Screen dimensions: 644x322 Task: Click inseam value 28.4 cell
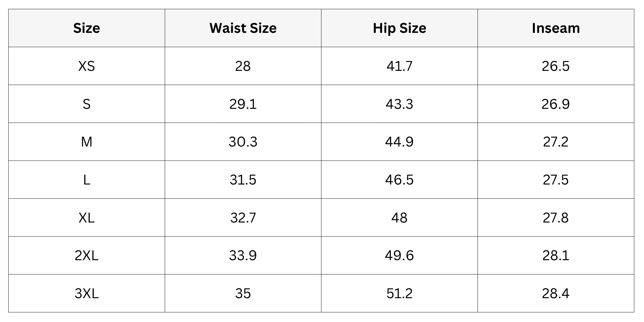[x=556, y=293]
